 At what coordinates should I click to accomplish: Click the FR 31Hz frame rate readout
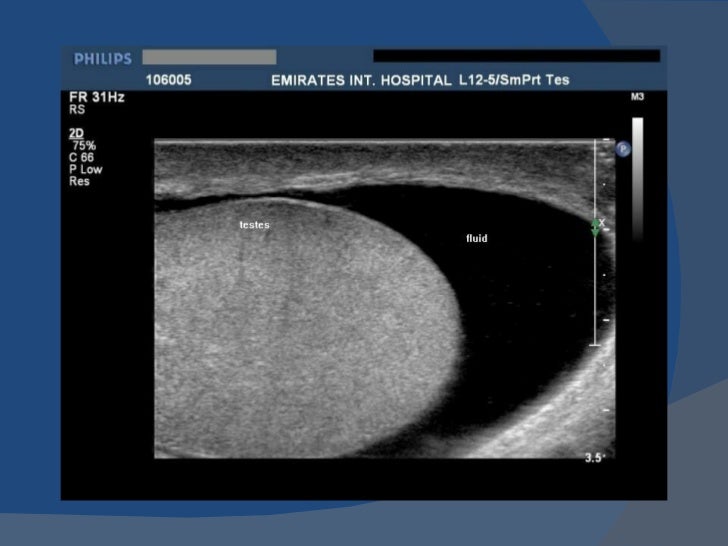point(97,97)
